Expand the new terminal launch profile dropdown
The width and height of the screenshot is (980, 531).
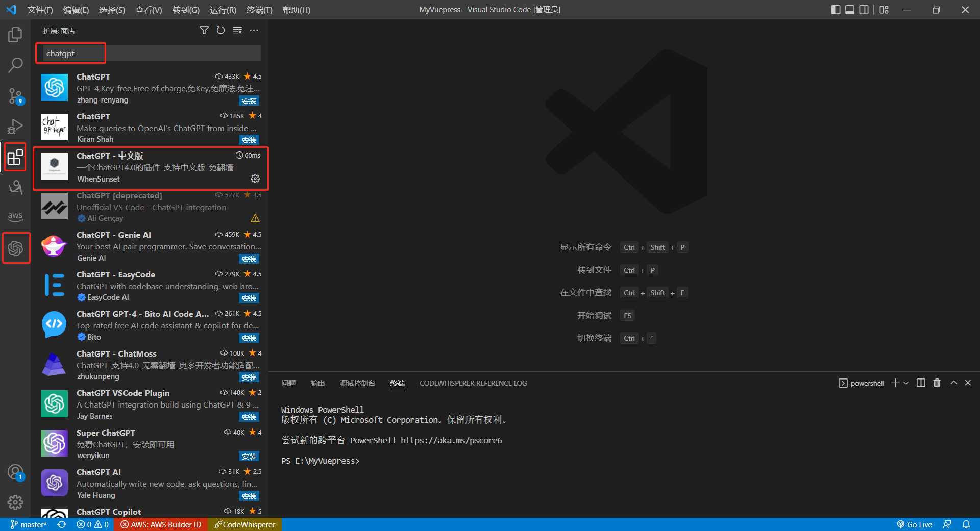(x=906, y=383)
